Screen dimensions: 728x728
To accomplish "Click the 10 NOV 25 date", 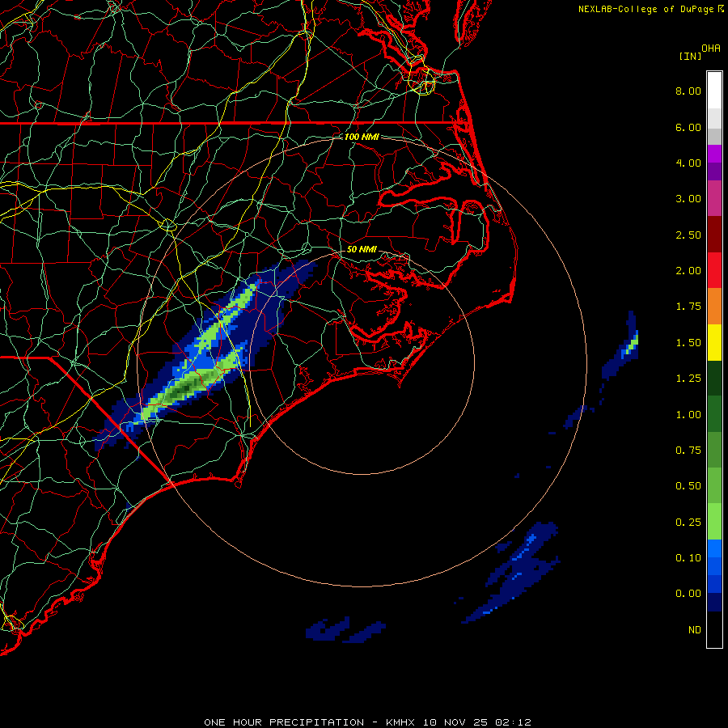I will point(455,722).
